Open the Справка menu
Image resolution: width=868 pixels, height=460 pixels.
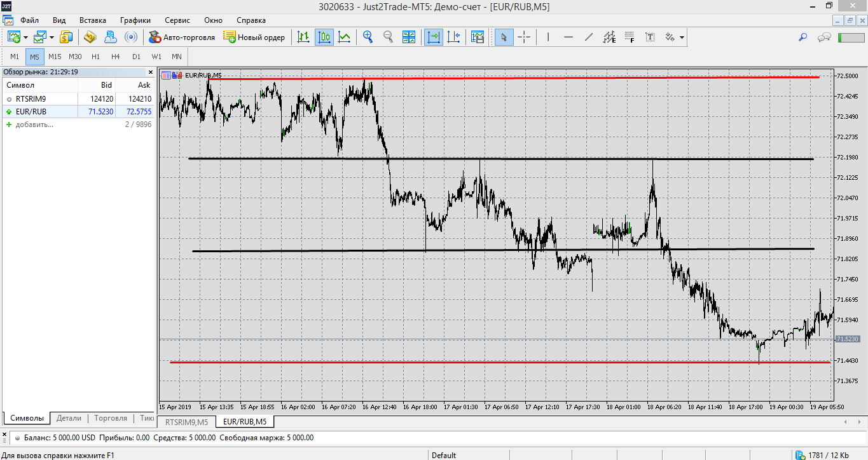[x=251, y=20]
